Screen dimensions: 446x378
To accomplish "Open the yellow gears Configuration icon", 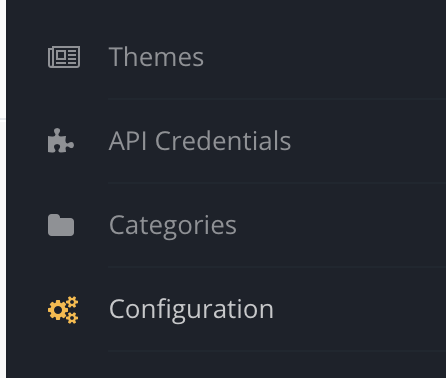I will coord(63,310).
